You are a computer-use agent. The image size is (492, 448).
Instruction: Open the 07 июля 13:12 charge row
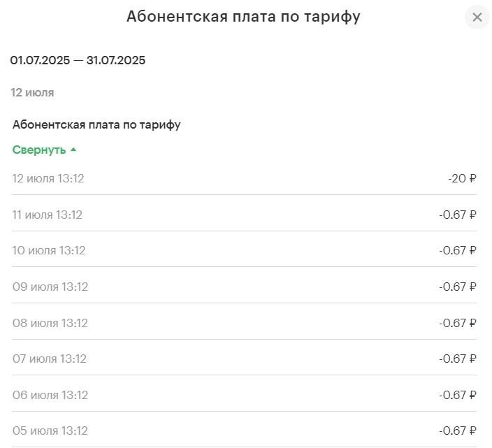pos(49,359)
